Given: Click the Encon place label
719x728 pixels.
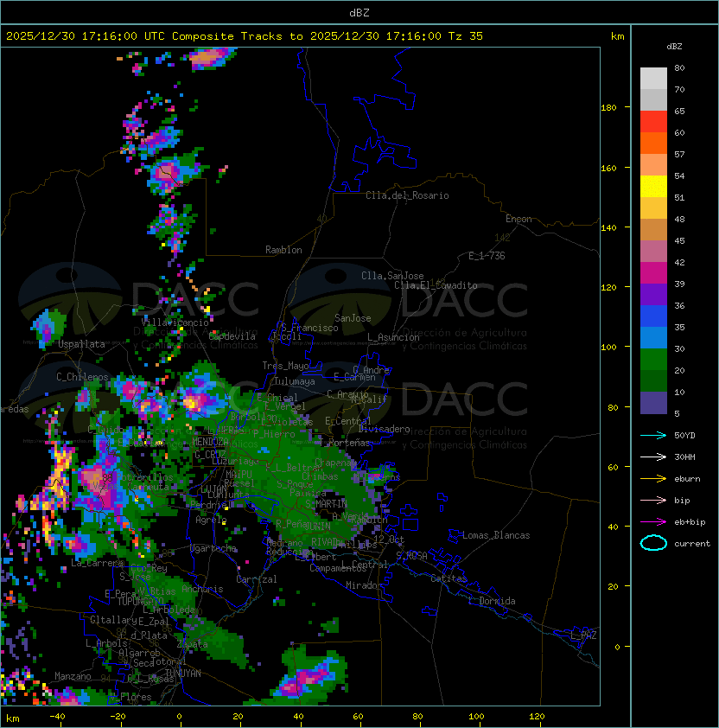Looking at the screenshot, I should pos(519,219).
